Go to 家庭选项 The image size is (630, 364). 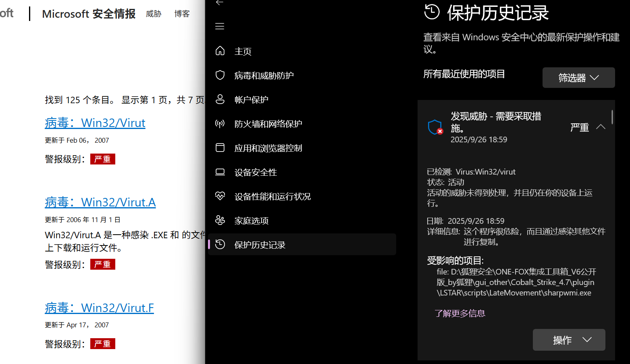(252, 221)
